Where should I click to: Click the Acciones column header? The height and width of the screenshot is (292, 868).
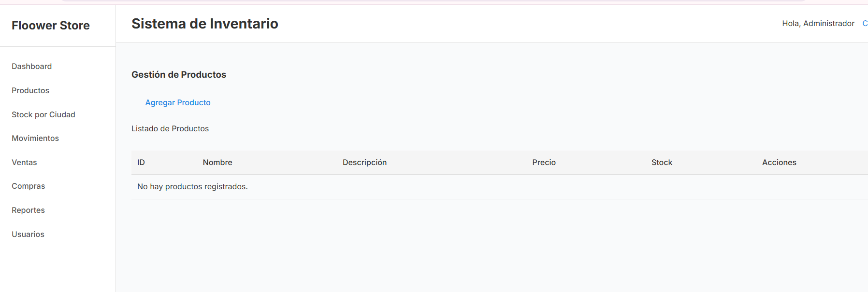(779, 163)
